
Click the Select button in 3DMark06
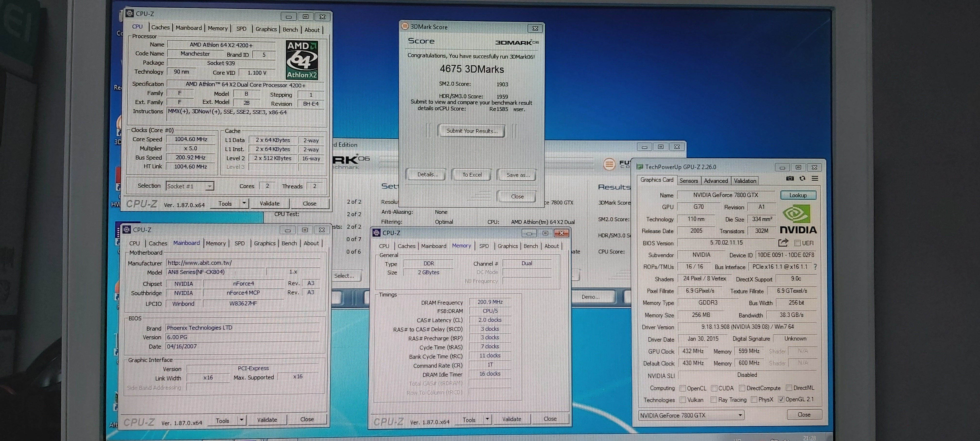[x=344, y=276]
